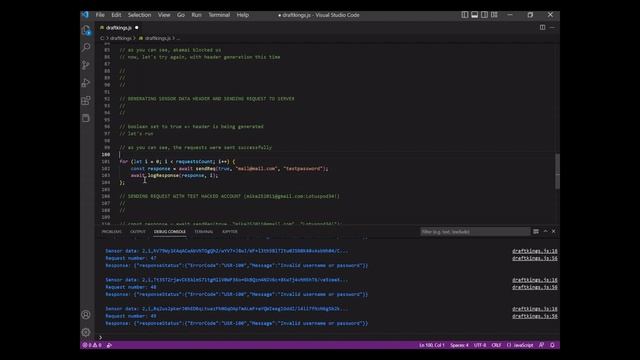Switch to the Problems panel tab
This screenshot has width=640, height=360.
coord(111,231)
